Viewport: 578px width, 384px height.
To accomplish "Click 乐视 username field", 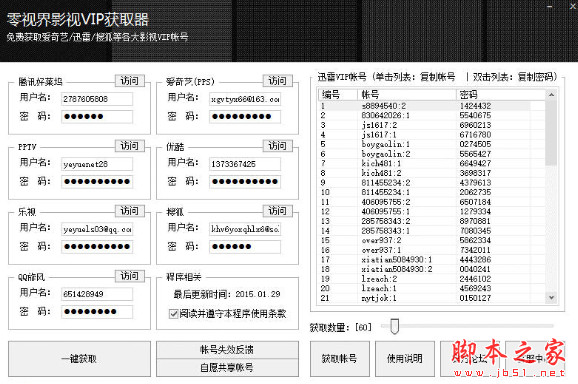I will (x=97, y=229).
